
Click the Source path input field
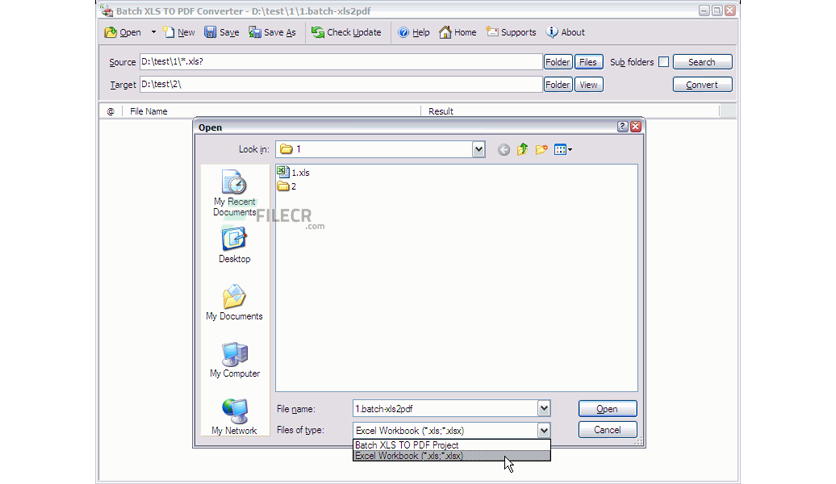pos(341,62)
